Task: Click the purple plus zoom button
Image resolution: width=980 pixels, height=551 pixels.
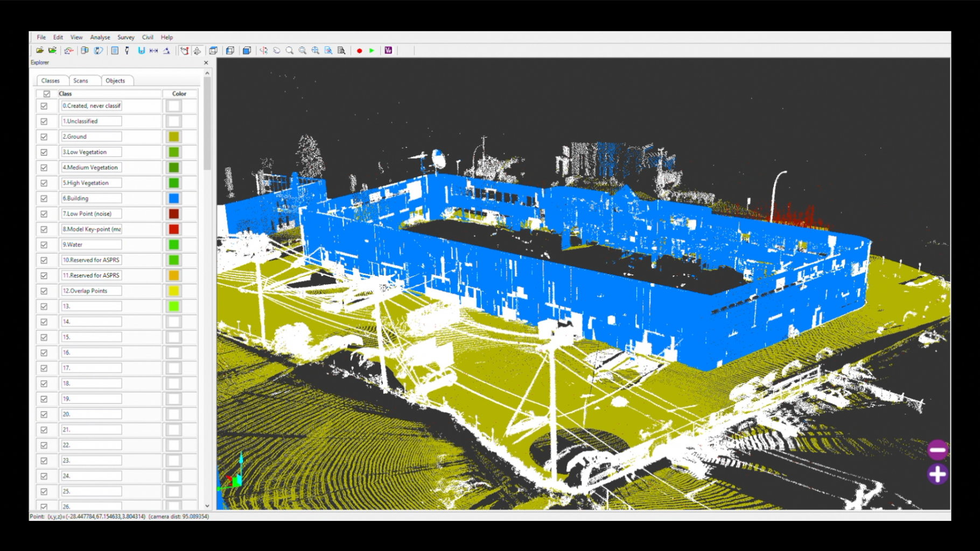Action: coord(937,474)
